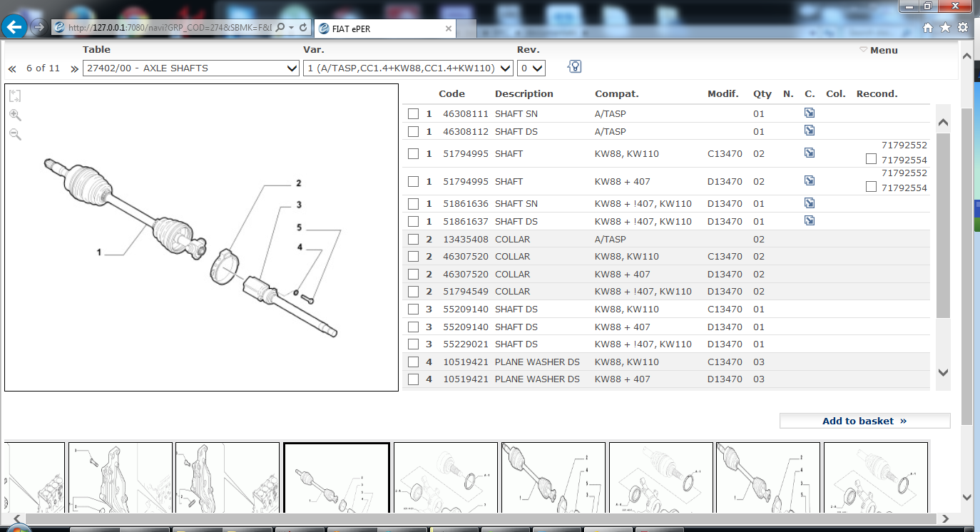The image size is (980, 532).
Task: Select checkbox for COLLAR 13435408
Action: 413,240
